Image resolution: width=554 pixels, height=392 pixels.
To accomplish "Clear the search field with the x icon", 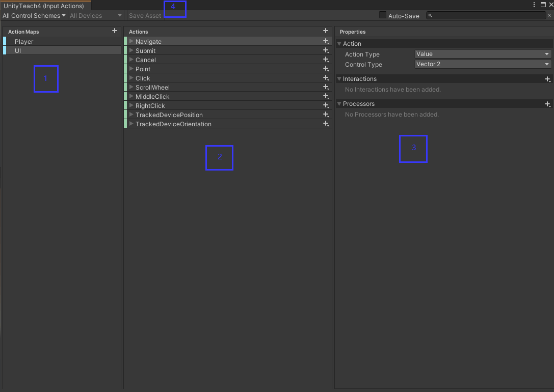I will [x=549, y=15].
